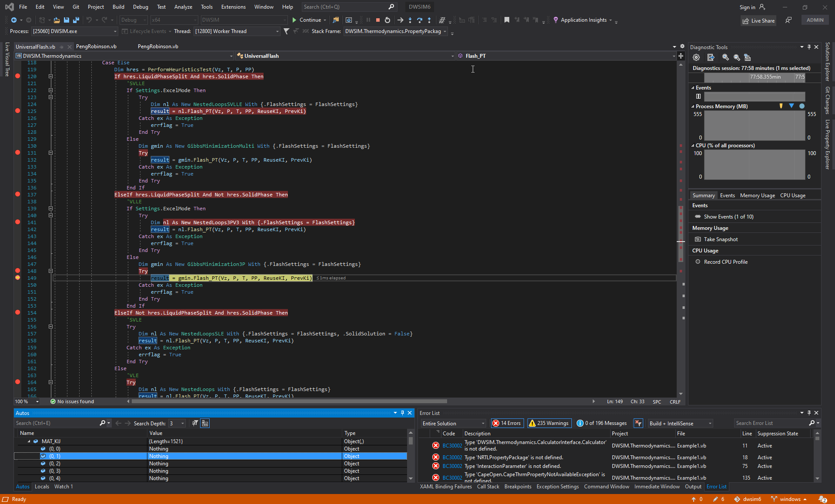Zoom In on the Diagnostic Tools graph

point(725,57)
